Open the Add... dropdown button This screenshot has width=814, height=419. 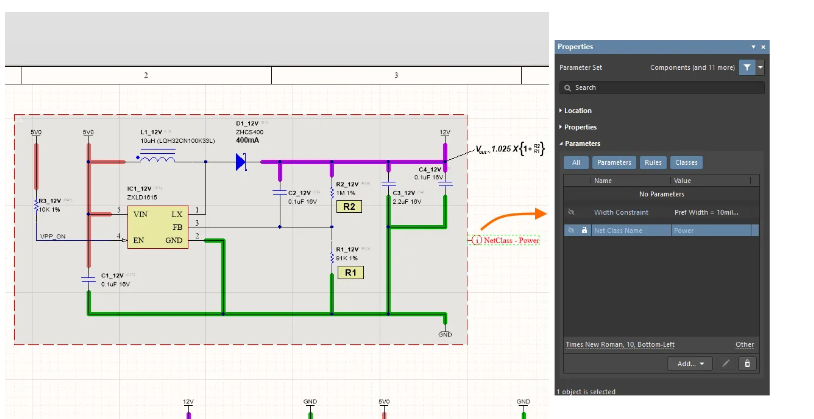point(690,363)
